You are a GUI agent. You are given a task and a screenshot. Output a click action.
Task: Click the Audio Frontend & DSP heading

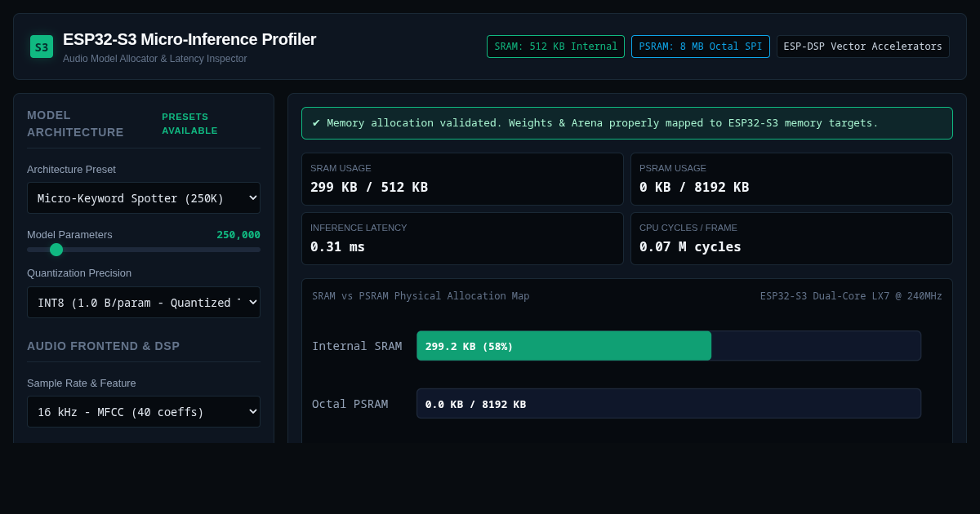(104, 346)
